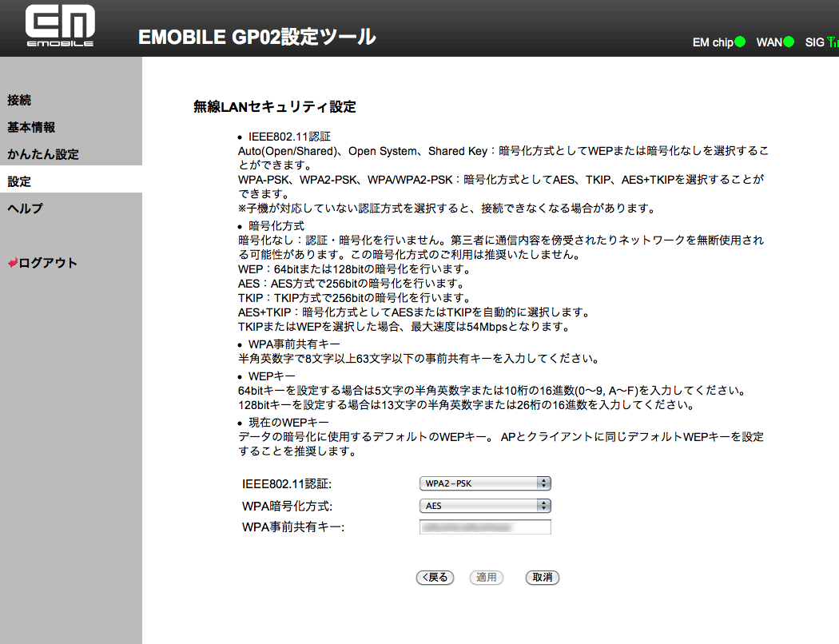839x644 pixels.
Task: Click the WPA事前共有キー bullet heading in help text
Action: [x=294, y=344]
